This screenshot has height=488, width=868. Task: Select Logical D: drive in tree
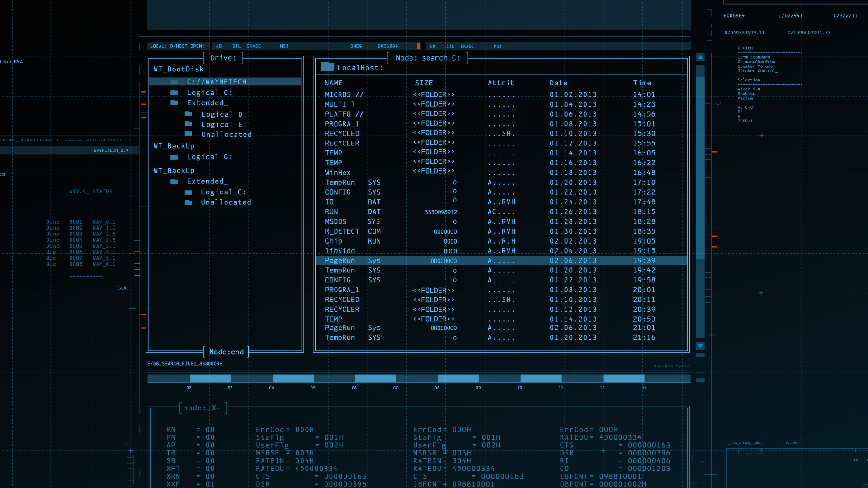coord(224,114)
